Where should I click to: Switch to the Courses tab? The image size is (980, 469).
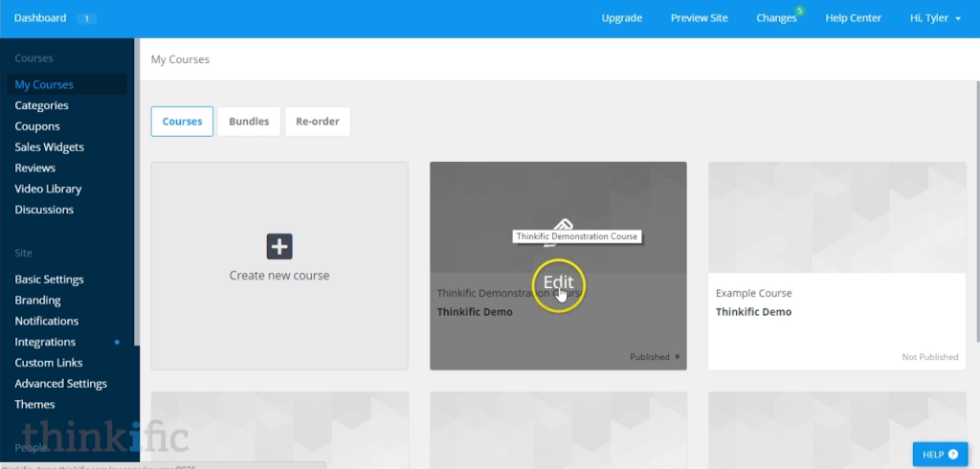[182, 122]
